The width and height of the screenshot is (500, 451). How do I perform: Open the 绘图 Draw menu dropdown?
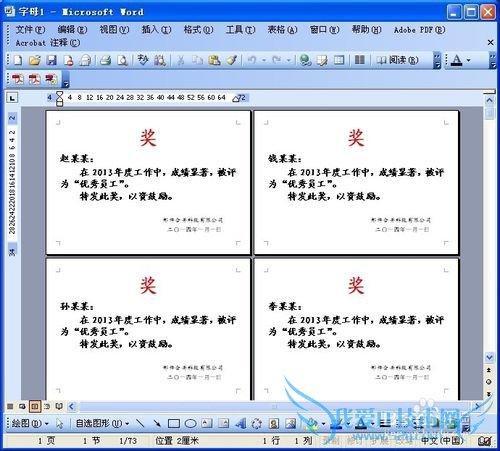(x=30, y=424)
